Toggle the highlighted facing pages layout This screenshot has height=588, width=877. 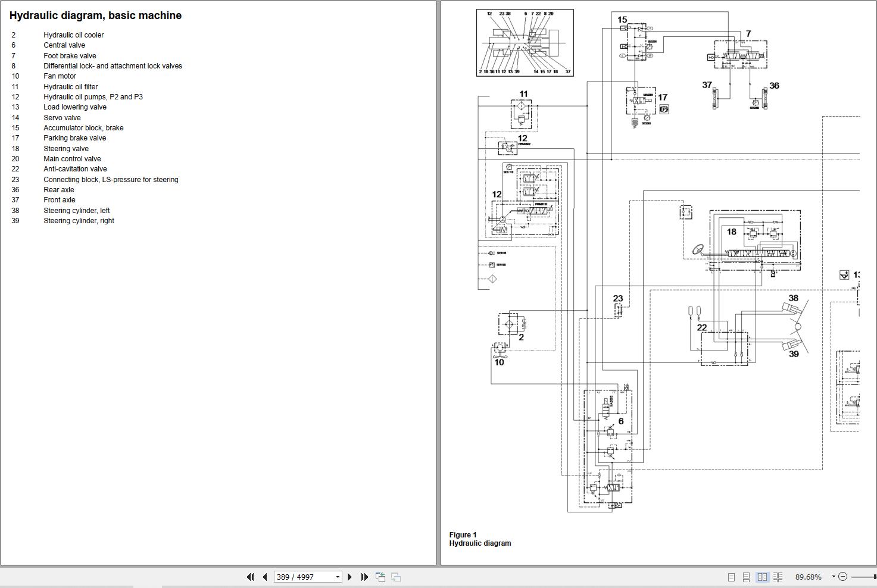pyautogui.click(x=763, y=577)
